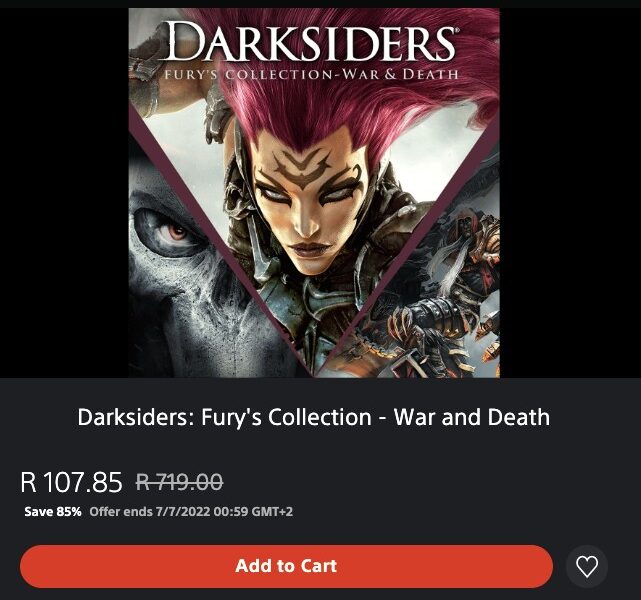641x600 pixels.
Task: Click the discounted price R 107.85
Action: point(71,481)
